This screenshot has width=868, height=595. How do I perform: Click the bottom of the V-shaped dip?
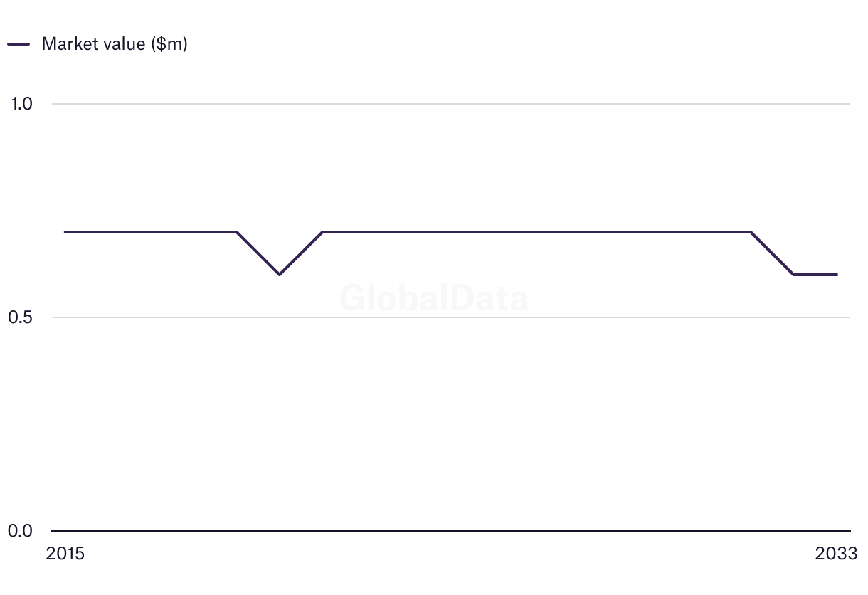pyautogui.click(x=280, y=274)
